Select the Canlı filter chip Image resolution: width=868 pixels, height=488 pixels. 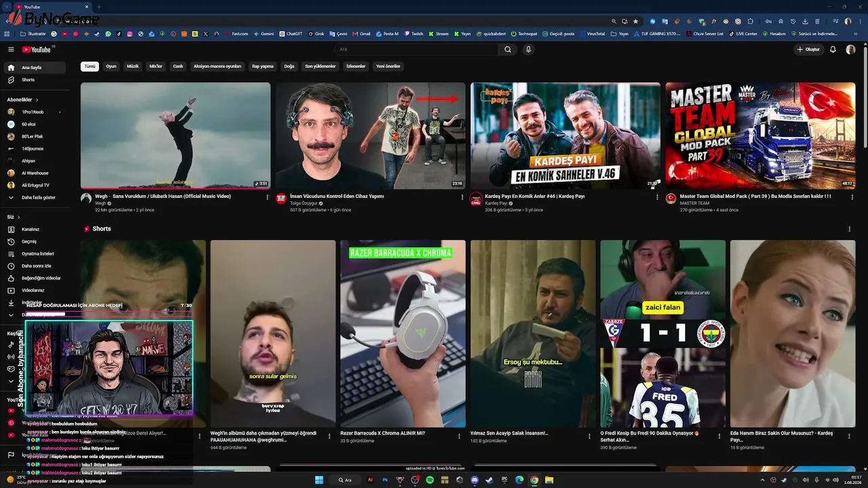point(178,66)
